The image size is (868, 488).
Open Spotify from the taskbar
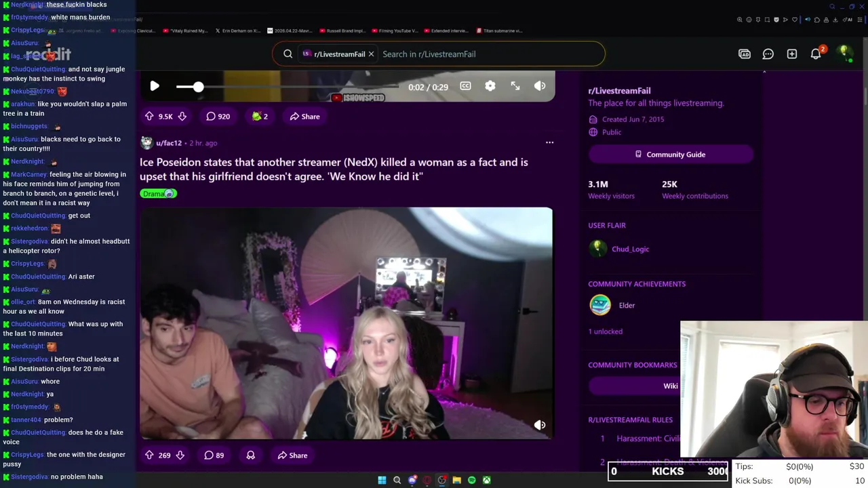(x=471, y=481)
